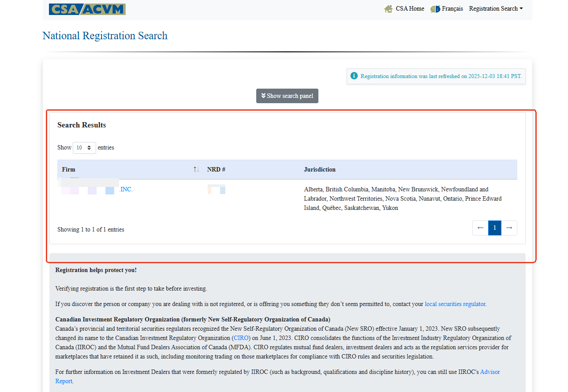The height and width of the screenshot is (392, 568).
Task: Click the Showing 1 to 1 of 1 entries text
Action: 91,229
